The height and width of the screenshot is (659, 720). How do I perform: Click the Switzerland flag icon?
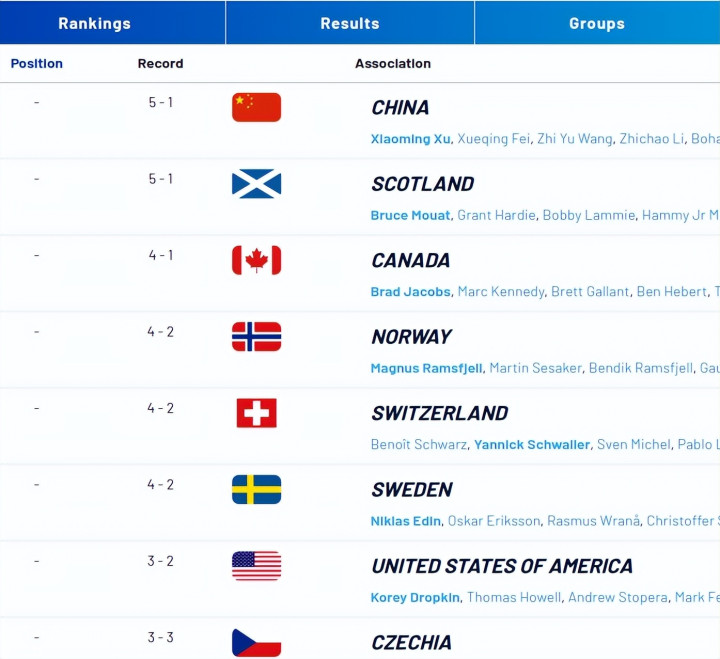click(x=256, y=413)
